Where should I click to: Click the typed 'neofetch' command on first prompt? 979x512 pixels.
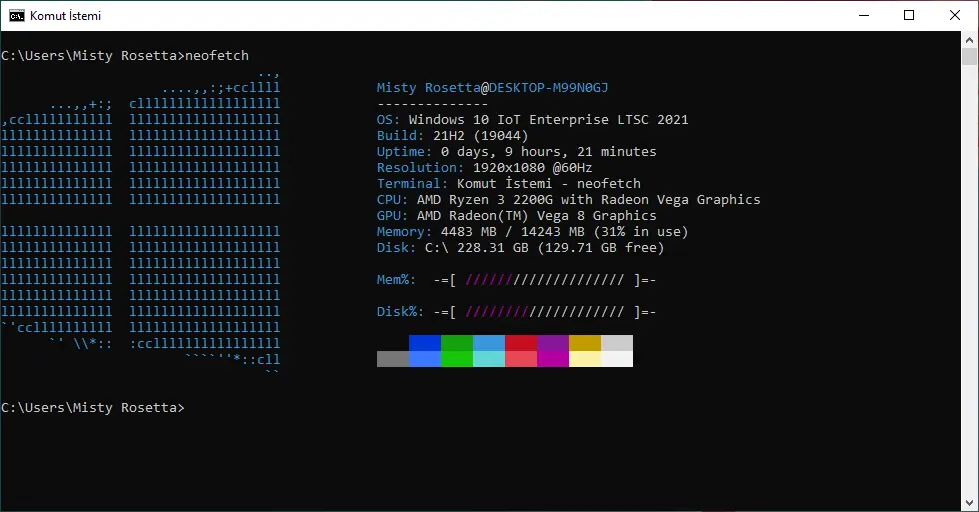tap(217, 56)
